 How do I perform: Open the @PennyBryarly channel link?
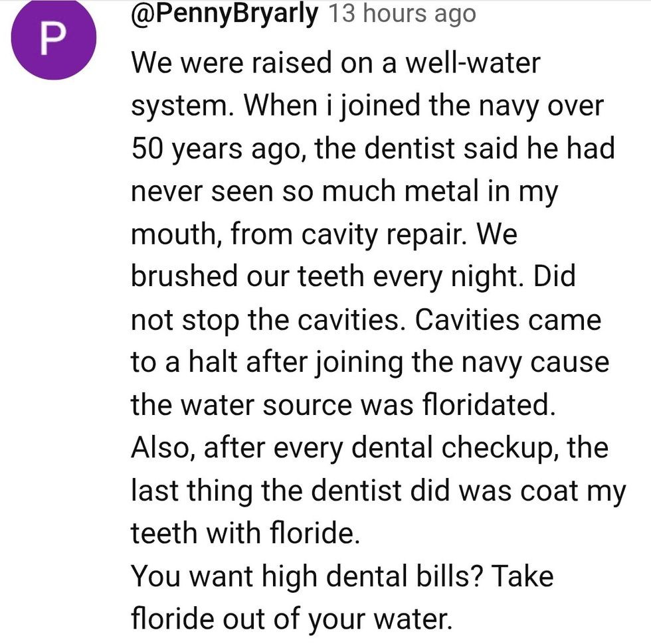click(x=225, y=13)
